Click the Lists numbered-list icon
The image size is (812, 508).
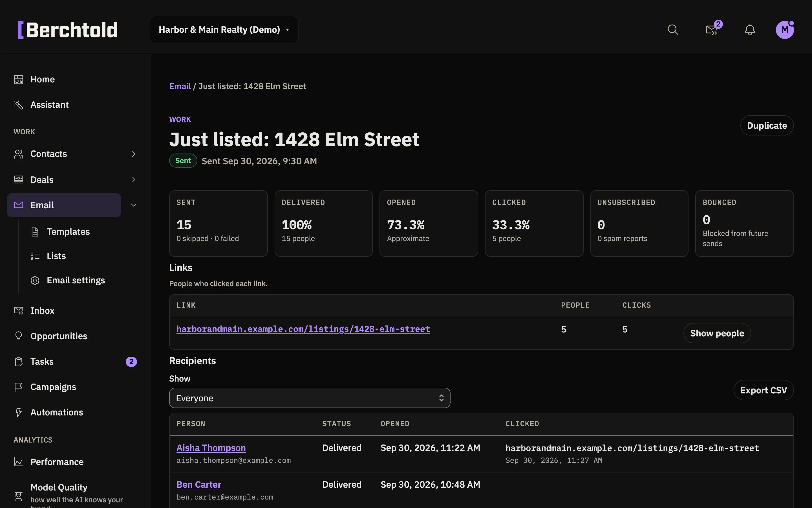35,256
